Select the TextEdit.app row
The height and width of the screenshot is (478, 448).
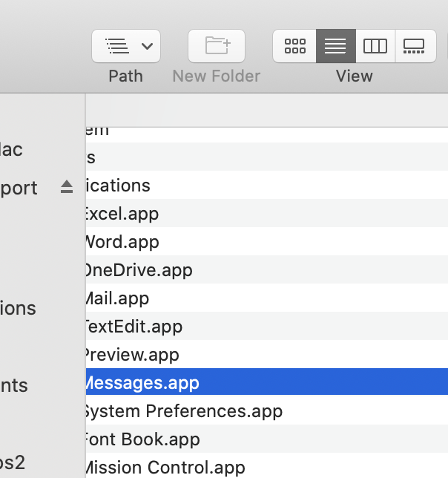[267, 326]
